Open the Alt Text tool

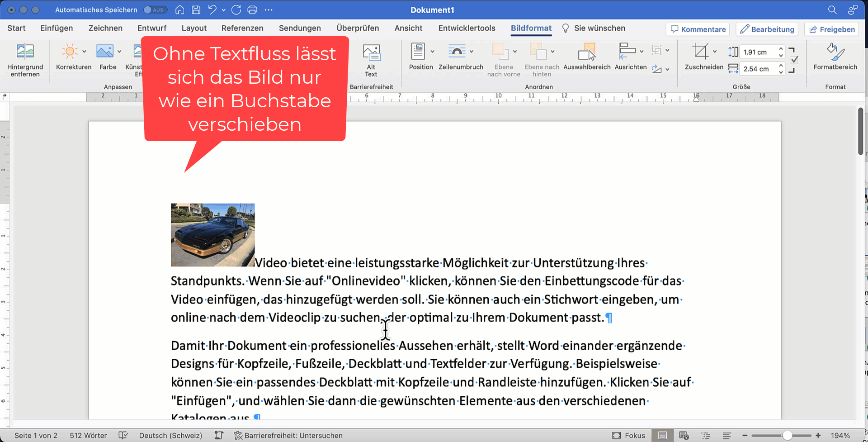(x=371, y=52)
